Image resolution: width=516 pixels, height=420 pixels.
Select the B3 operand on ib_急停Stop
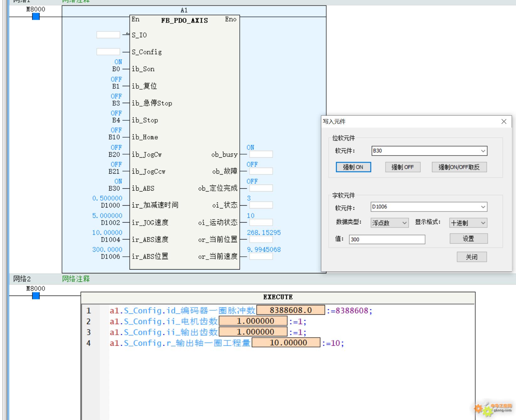click(116, 103)
